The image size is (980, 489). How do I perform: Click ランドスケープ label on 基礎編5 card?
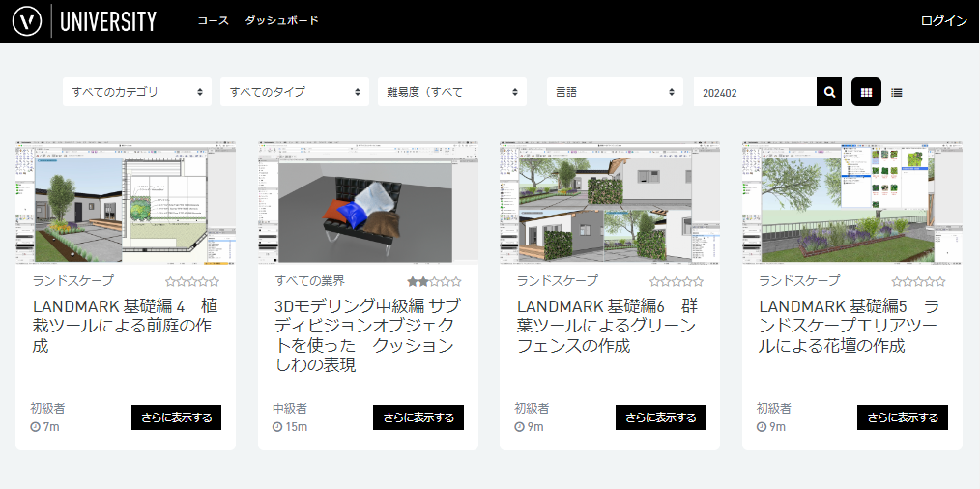(799, 281)
